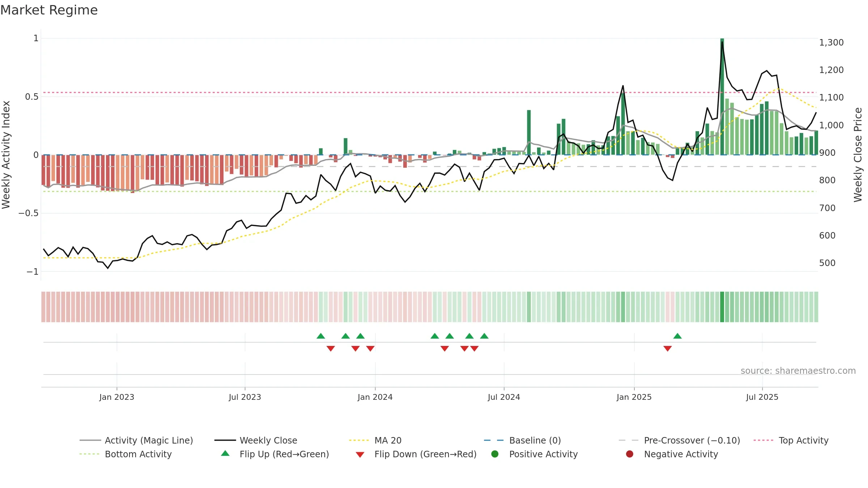
Task: Toggle Flip Down (Green→Red) legend entry
Action: click(x=416, y=454)
